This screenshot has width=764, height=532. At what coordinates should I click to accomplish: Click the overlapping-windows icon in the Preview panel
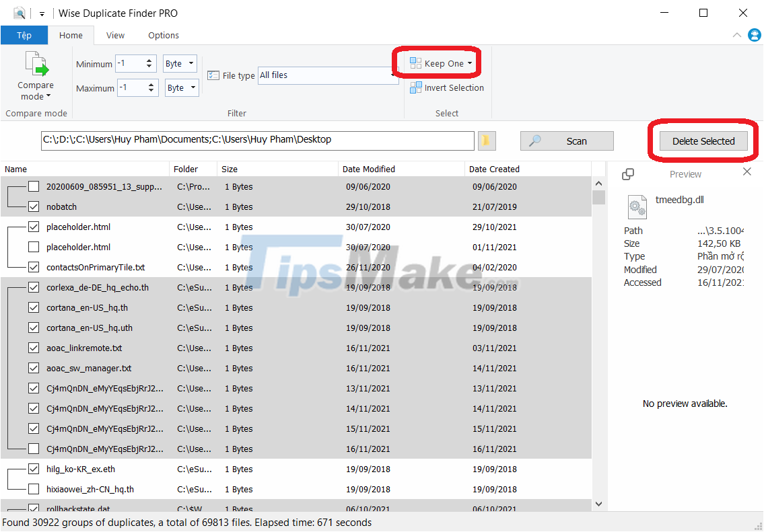coord(628,173)
